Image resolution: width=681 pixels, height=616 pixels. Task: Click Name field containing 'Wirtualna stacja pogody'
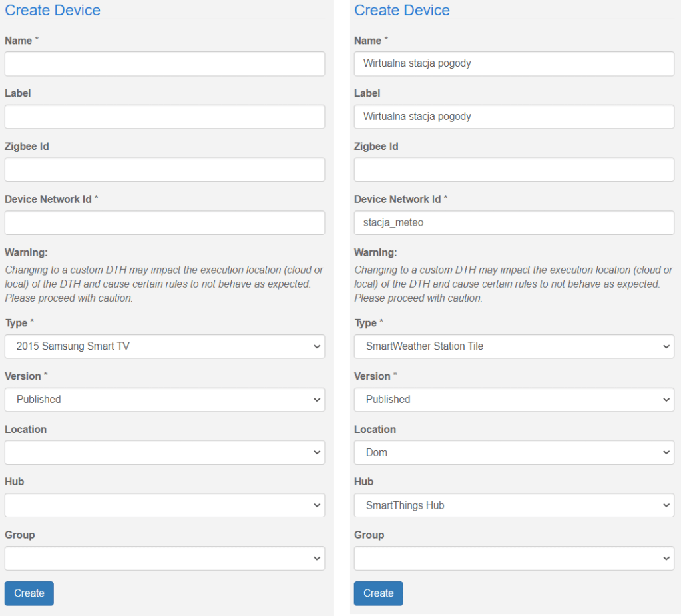(x=514, y=64)
